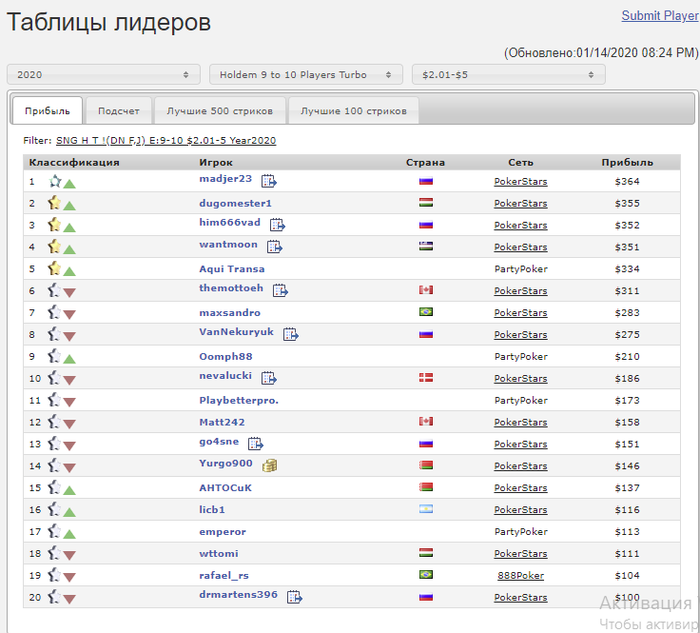Click the 888Poker network link
This screenshot has width=700, height=633.
(521, 575)
